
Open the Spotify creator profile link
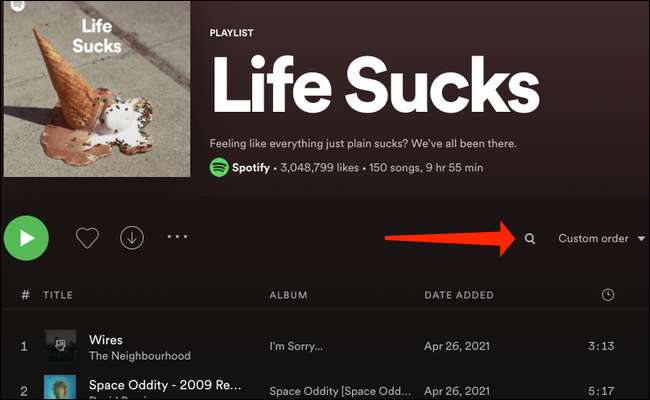point(251,168)
